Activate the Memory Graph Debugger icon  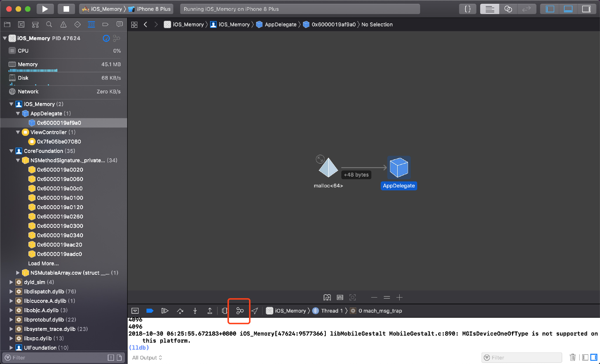pos(239,311)
